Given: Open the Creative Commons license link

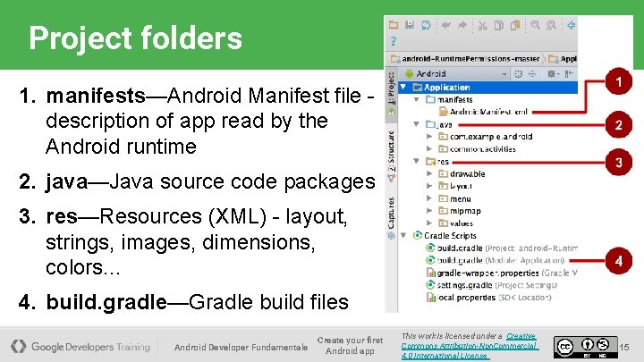Looking at the screenshot, I should pos(470,346).
